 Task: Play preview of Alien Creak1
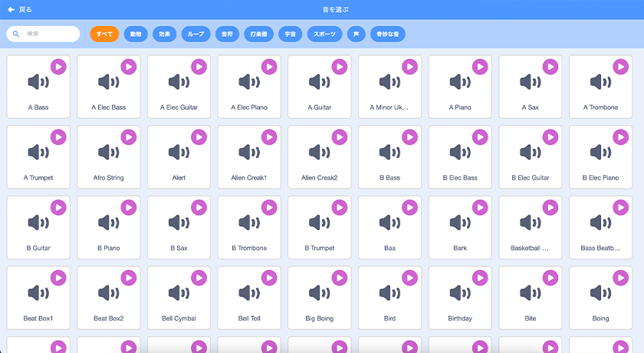coord(269,137)
